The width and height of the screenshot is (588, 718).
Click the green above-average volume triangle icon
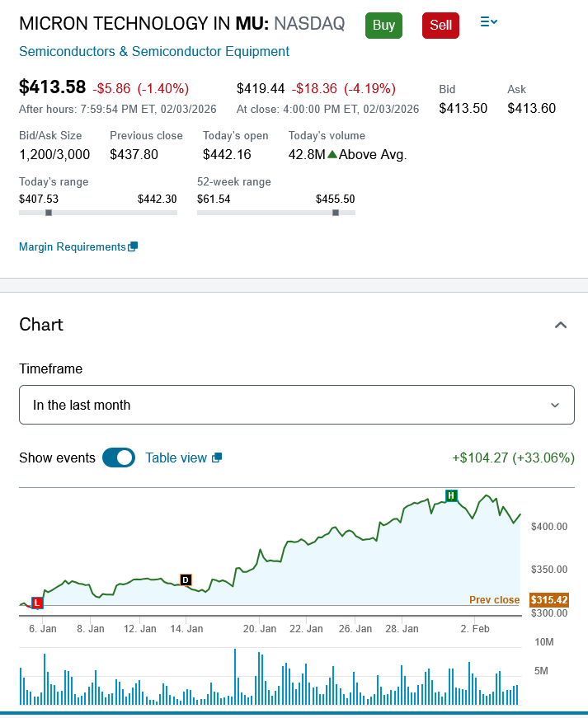pyautogui.click(x=332, y=154)
